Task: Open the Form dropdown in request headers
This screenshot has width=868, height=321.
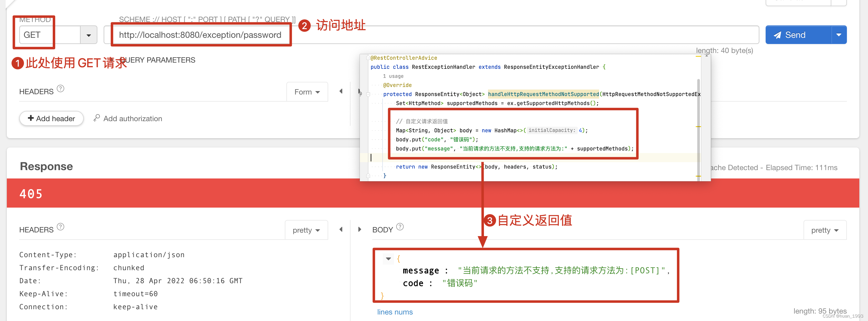Action: tap(306, 92)
